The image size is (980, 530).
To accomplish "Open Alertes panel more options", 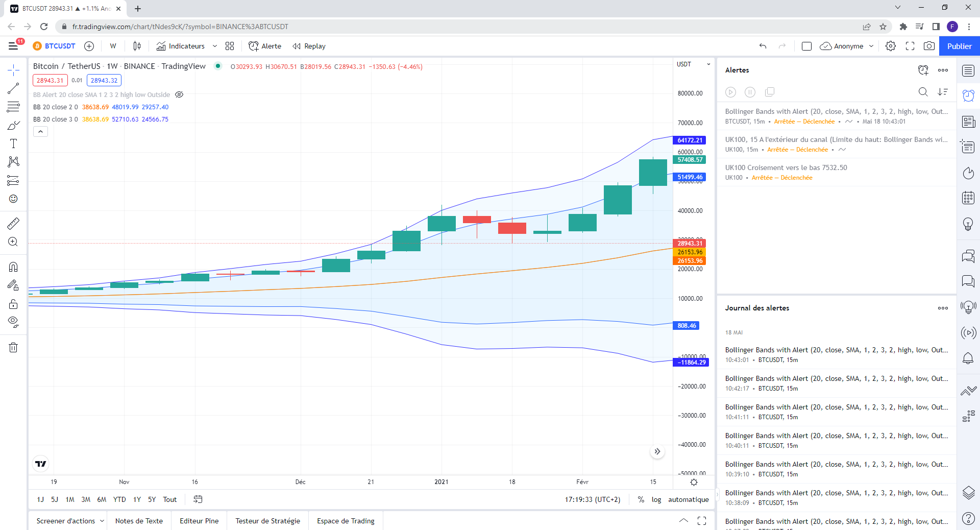I will [x=943, y=70].
